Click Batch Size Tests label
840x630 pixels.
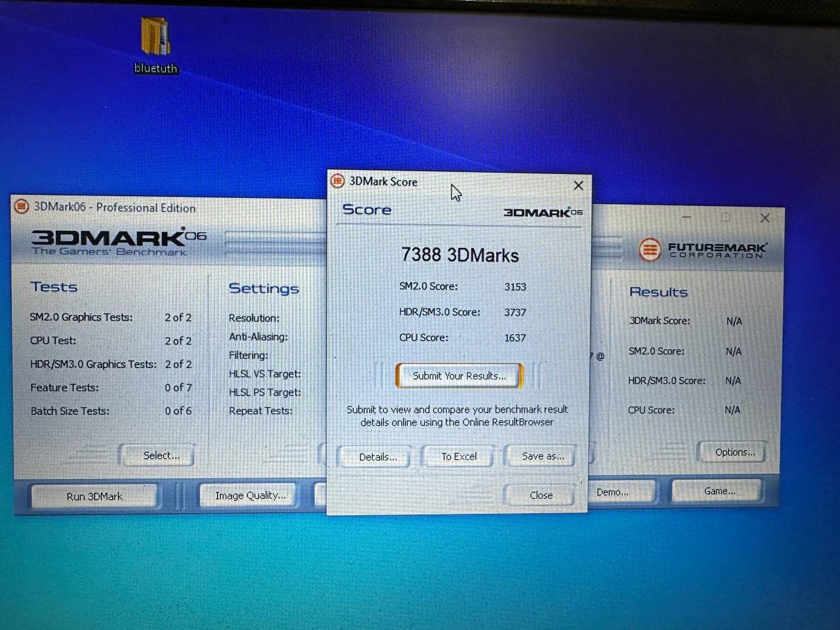click(x=70, y=411)
